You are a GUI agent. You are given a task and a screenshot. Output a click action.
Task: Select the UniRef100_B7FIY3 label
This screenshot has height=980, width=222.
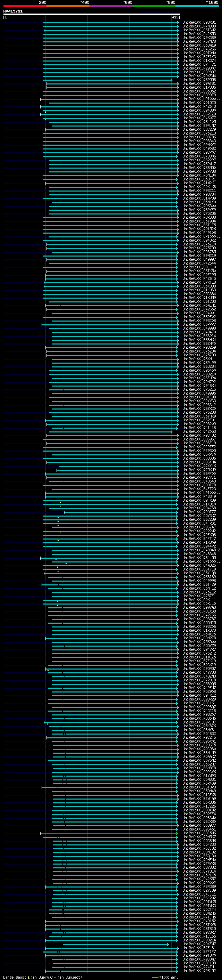pos(199,57)
